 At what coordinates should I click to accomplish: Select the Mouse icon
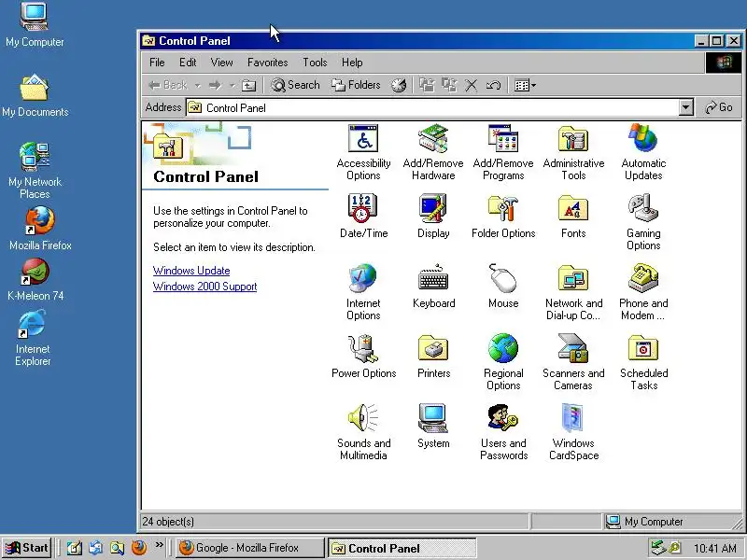(503, 286)
